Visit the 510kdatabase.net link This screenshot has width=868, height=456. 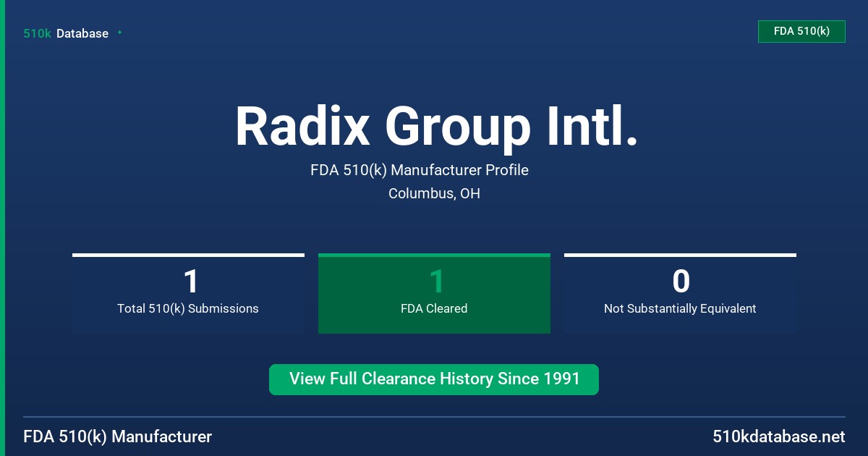778,436
